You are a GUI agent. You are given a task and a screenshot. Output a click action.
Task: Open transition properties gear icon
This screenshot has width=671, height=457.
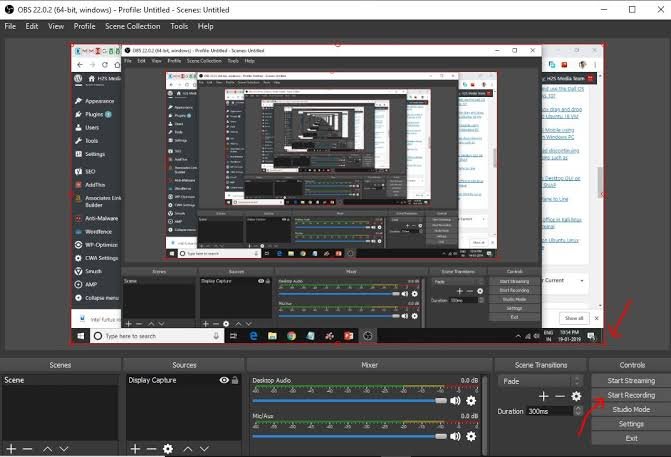coord(576,397)
